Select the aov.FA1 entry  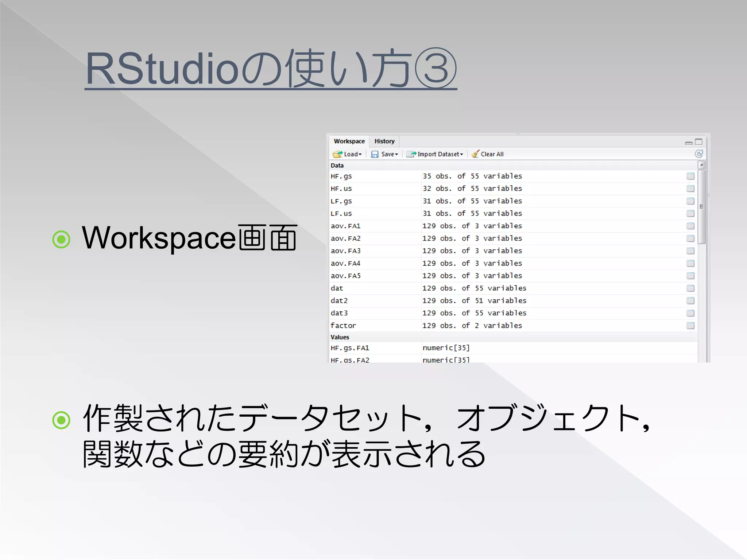click(345, 226)
